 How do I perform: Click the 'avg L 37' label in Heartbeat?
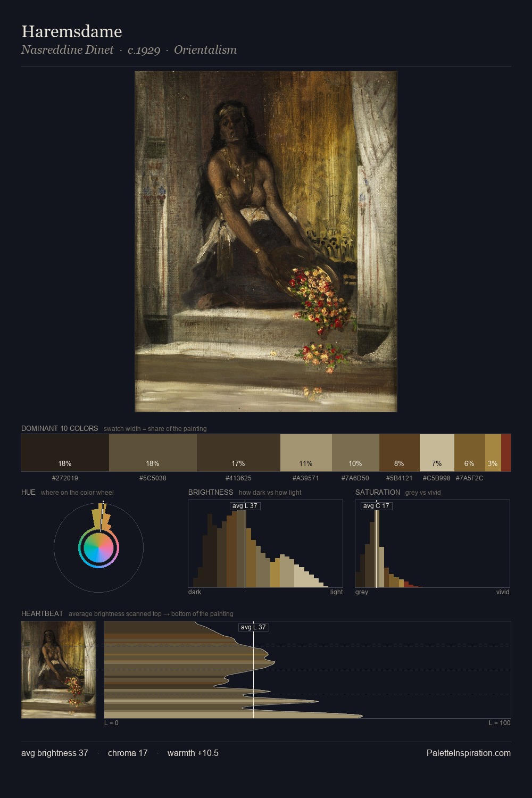coord(253,627)
